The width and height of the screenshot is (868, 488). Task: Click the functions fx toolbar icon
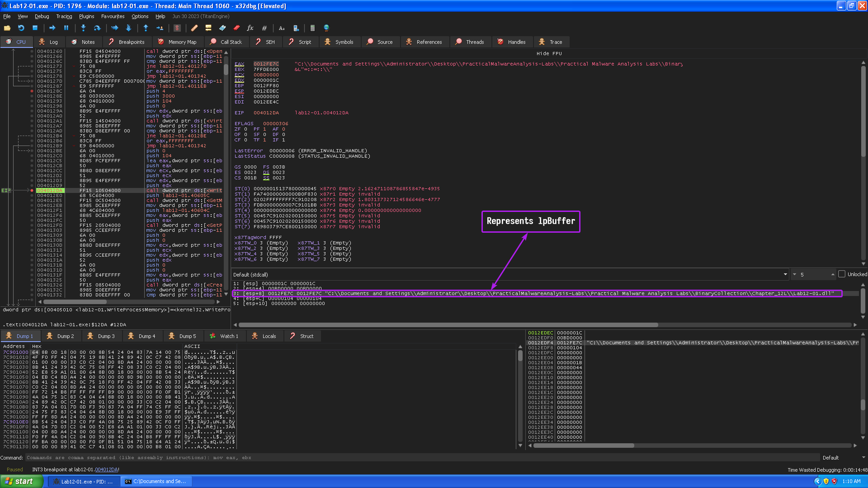click(x=250, y=28)
